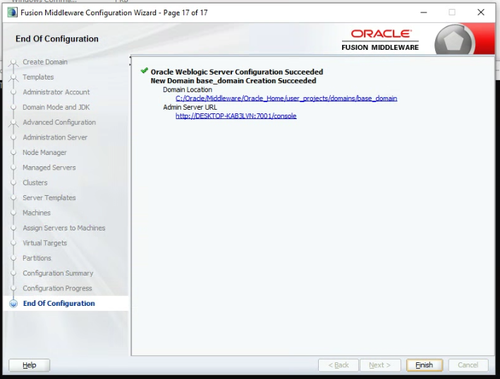This screenshot has height=379, width=500.
Task: Open the Admin Server console URL link
Action: tap(236, 116)
